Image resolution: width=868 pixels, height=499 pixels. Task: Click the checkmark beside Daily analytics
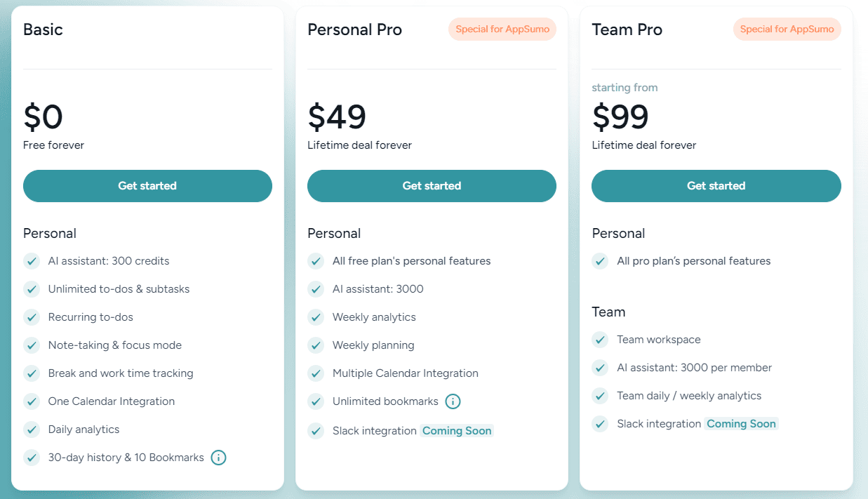click(32, 429)
